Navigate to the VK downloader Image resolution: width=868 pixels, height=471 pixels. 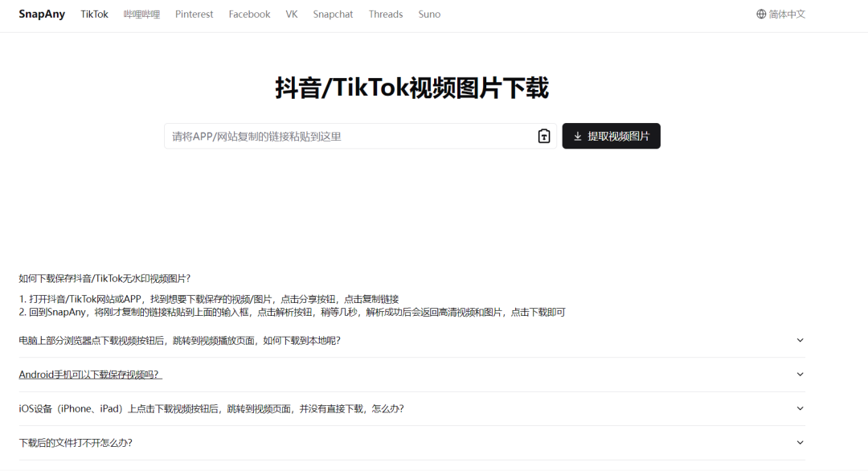point(291,14)
